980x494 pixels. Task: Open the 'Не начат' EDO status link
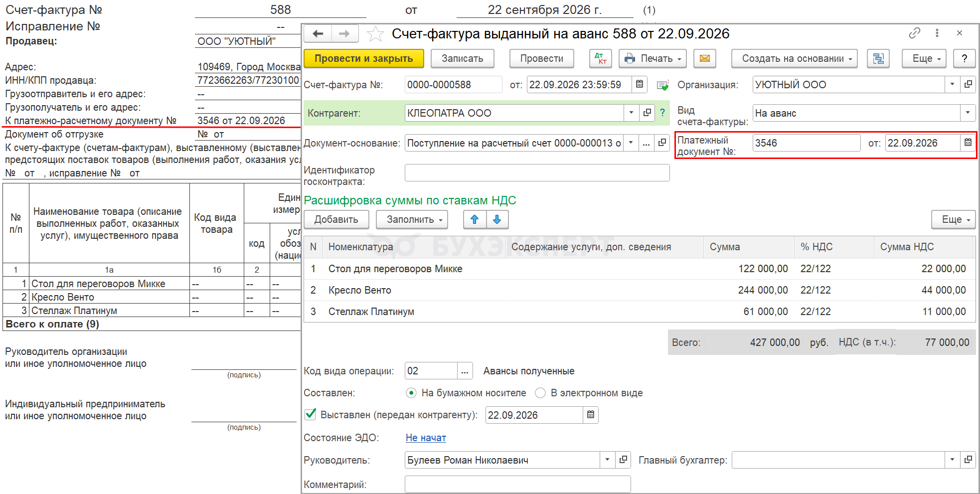pyautogui.click(x=426, y=438)
